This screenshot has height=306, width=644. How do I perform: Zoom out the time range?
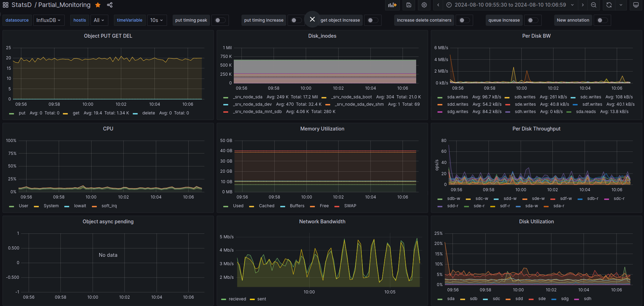594,5
